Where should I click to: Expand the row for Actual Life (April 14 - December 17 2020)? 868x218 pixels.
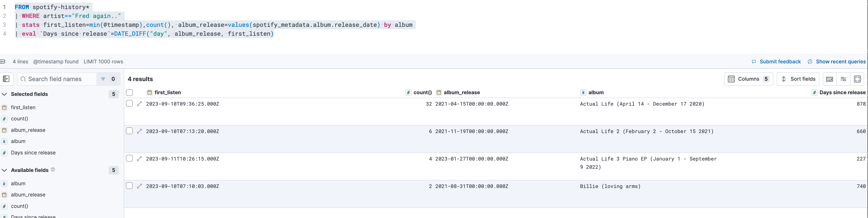pos(139,104)
